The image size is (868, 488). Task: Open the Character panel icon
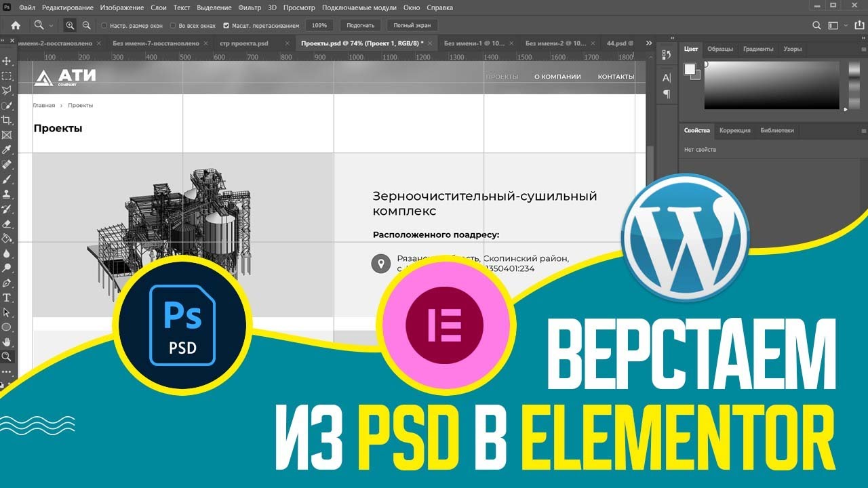[667, 78]
